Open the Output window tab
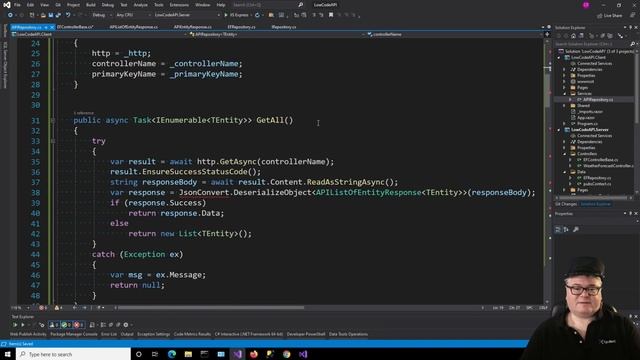 (127, 334)
